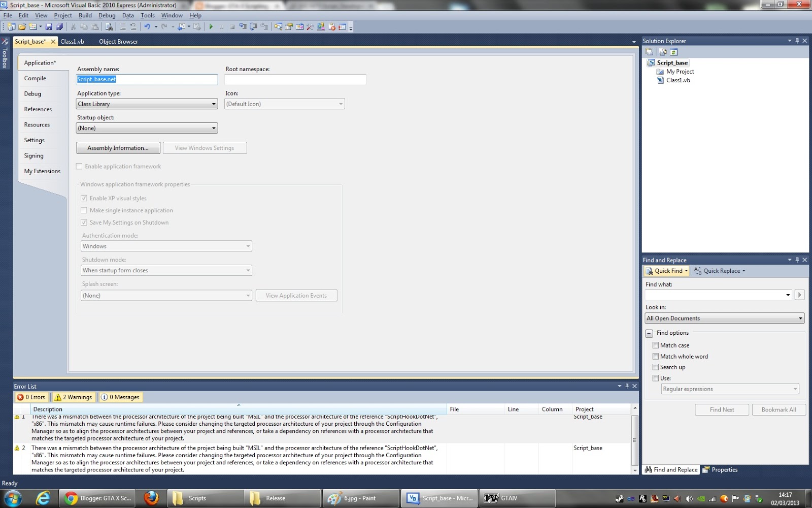Viewport: 812px width, 508px height.
Task: Enable the Match case find option
Action: pyautogui.click(x=656, y=345)
